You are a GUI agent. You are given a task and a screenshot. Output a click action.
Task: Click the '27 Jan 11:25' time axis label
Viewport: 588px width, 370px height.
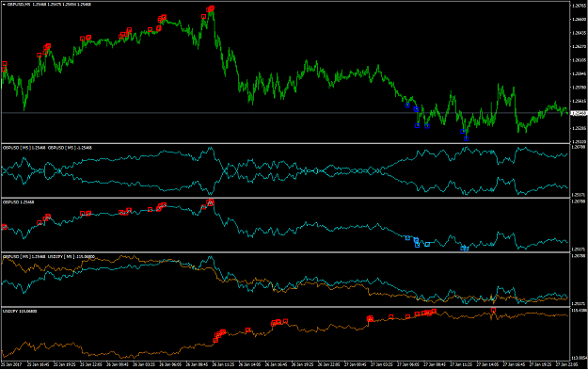coord(461,364)
